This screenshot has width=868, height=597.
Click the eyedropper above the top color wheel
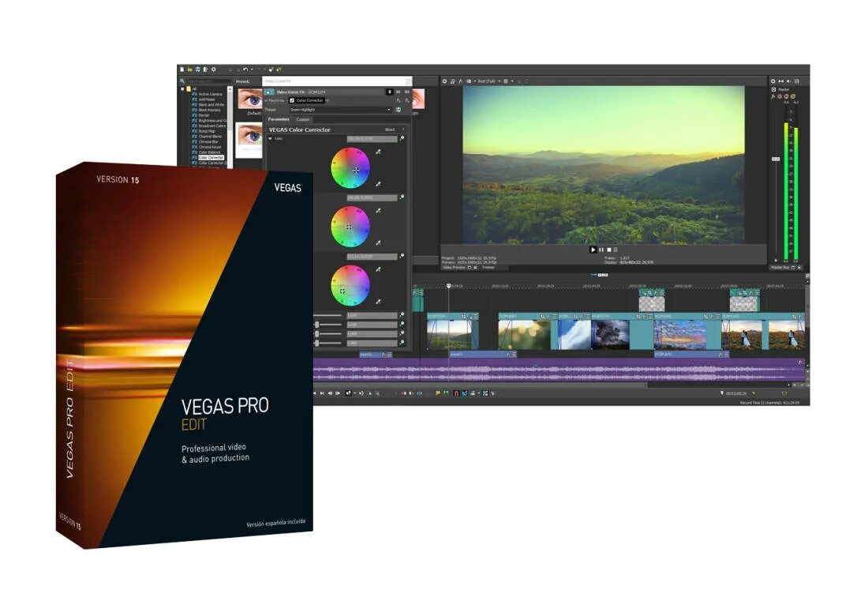pos(379,152)
